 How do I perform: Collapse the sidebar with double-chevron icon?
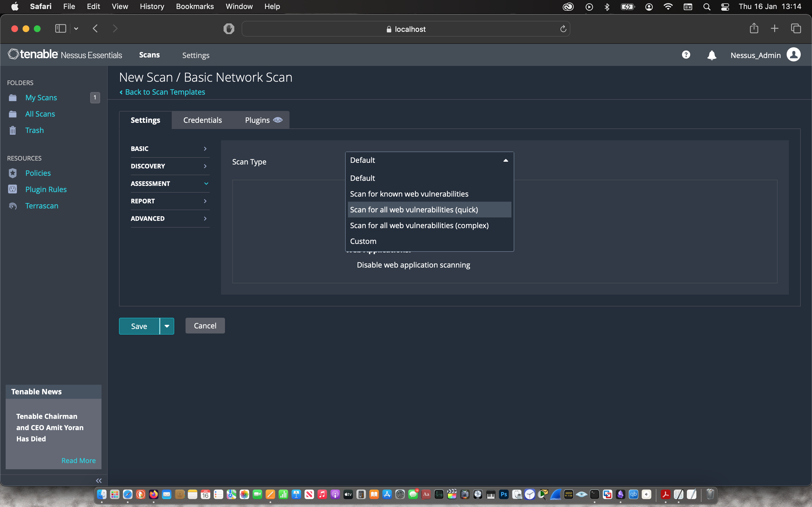point(99,481)
